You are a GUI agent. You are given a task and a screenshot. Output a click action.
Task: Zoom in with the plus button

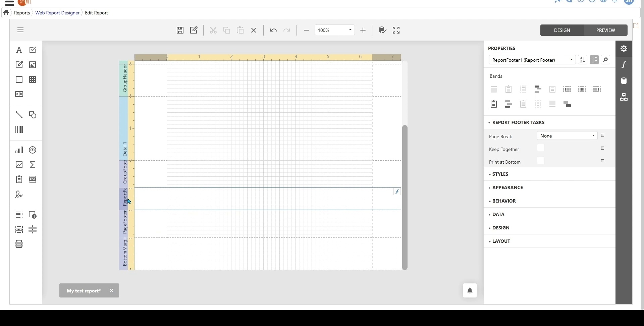[x=363, y=31]
